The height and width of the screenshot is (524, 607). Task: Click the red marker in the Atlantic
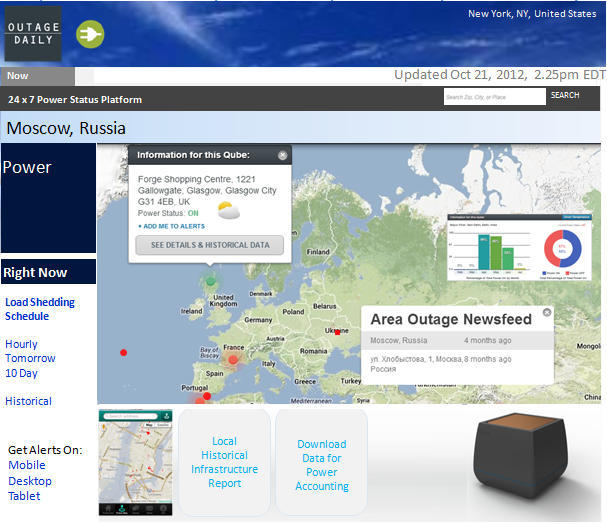click(x=123, y=353)
